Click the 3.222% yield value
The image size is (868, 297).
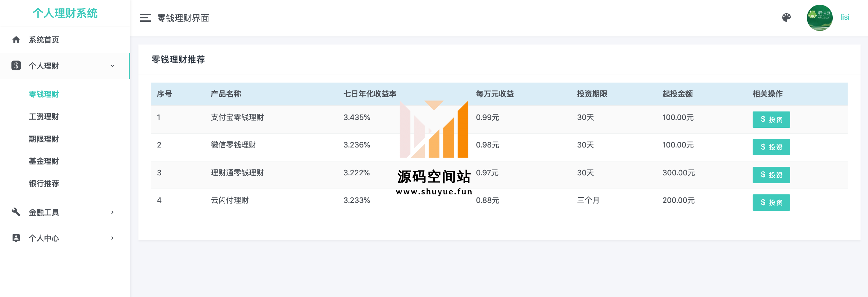[x=357, y=173]
